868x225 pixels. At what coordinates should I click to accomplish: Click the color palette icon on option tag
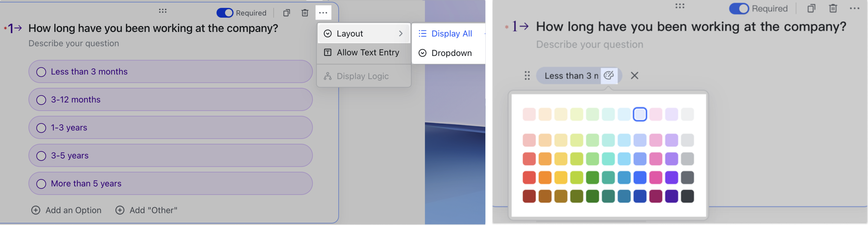(x=609, y=76)
